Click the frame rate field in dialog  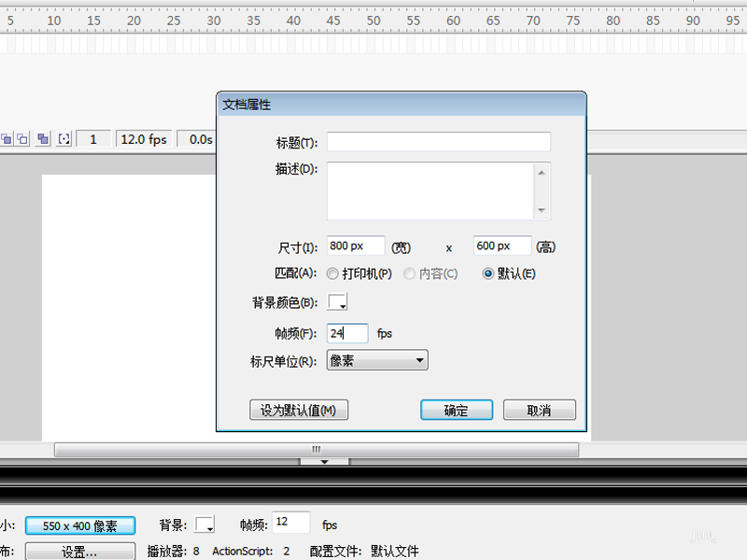click(x=347, y=333)
